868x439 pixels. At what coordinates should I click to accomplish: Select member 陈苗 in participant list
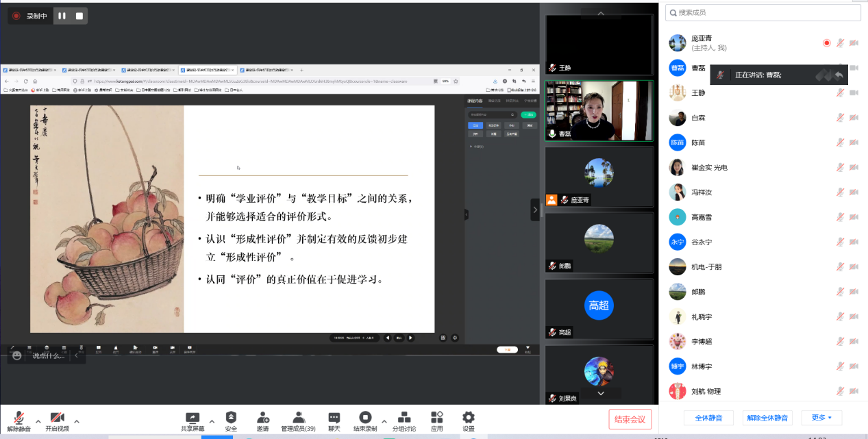763,142
